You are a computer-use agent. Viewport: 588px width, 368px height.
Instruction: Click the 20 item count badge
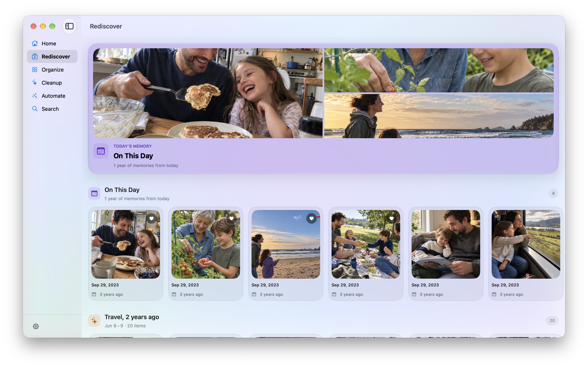point(552,321)
